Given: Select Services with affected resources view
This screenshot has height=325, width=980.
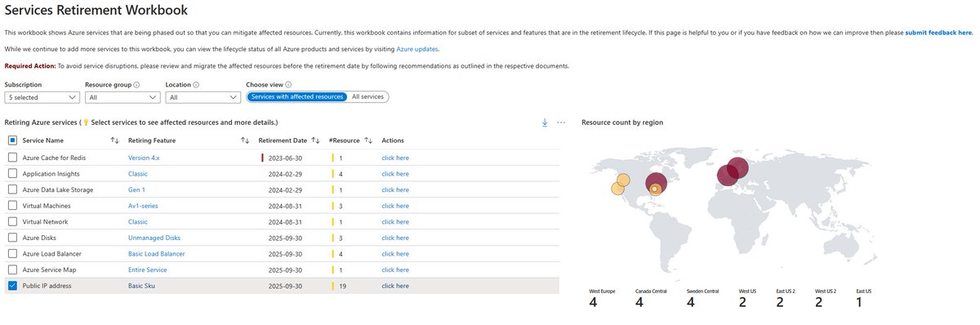Looking at the screenshot, I should click(297, 97).
